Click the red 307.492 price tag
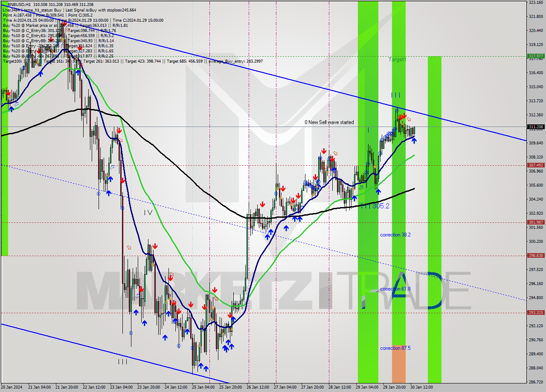 536,165
